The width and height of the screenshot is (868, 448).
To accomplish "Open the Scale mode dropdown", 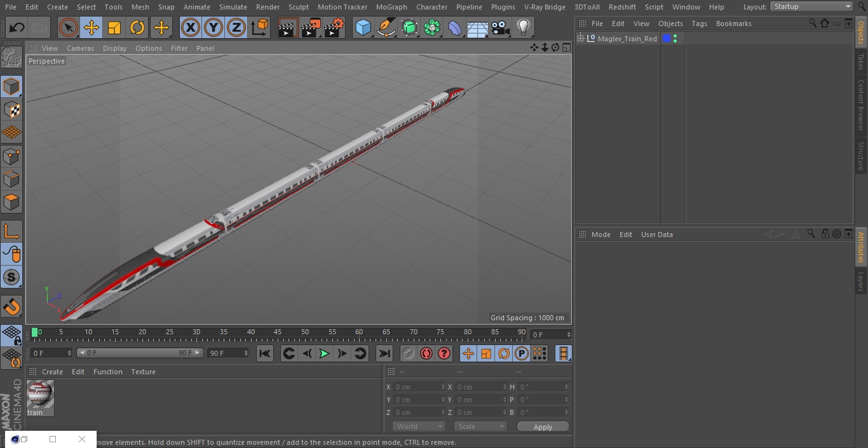I will pos(480,426).
